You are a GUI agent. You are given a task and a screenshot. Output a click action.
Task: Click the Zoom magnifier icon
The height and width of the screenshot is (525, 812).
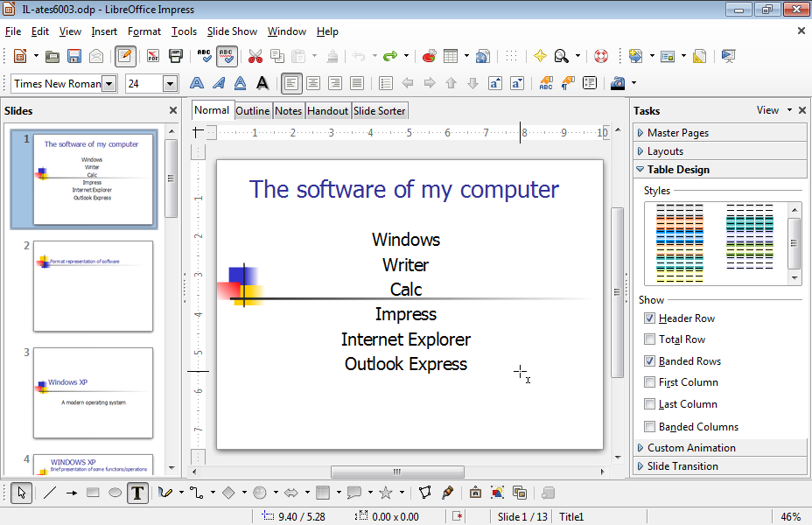tap(562, 56)
